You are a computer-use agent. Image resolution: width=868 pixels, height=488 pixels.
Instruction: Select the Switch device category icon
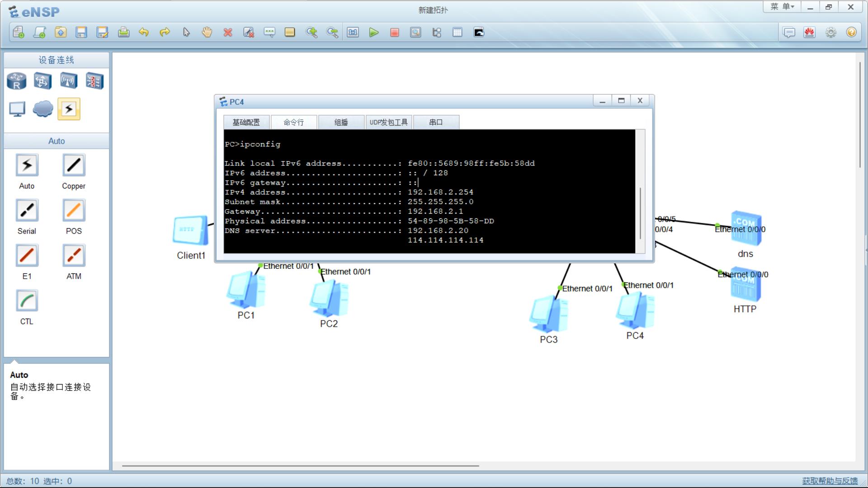pyautogui.click(x=42, y=81)
